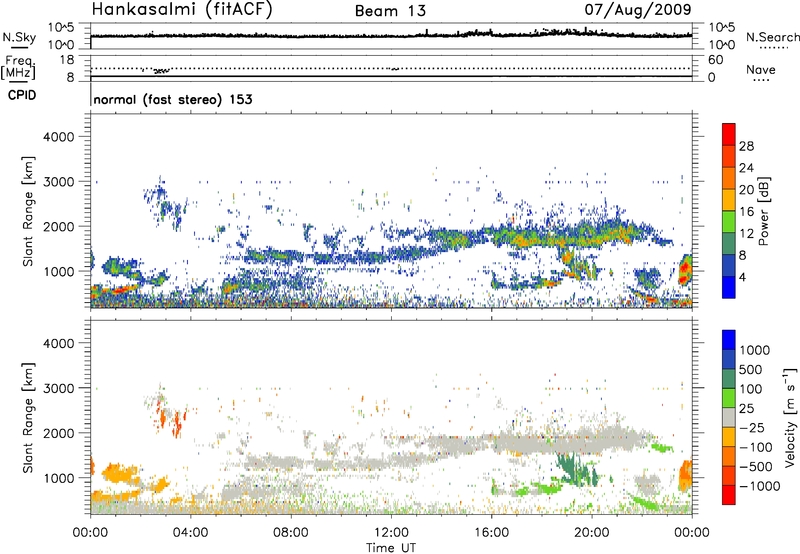This screenshot has height=554, width=800.
Task: Pick the light green 12–16 dB Power segment
Action: [729, 222]
